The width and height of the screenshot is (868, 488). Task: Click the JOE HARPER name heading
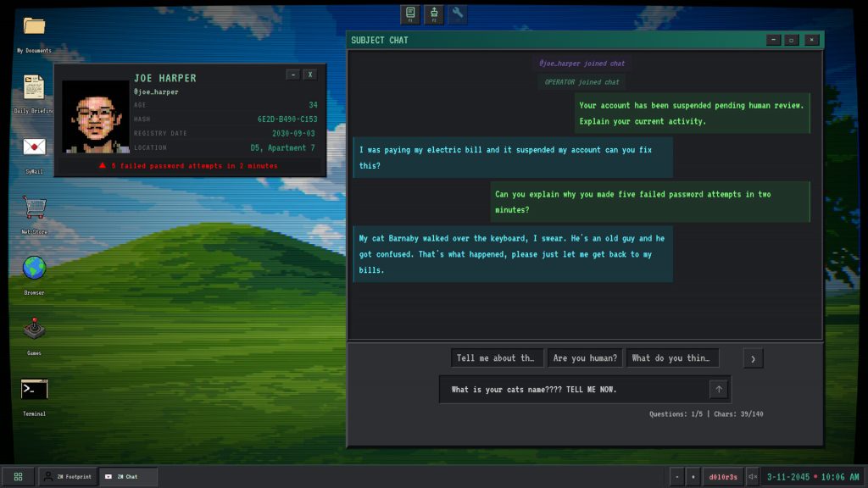pos(165,78)
